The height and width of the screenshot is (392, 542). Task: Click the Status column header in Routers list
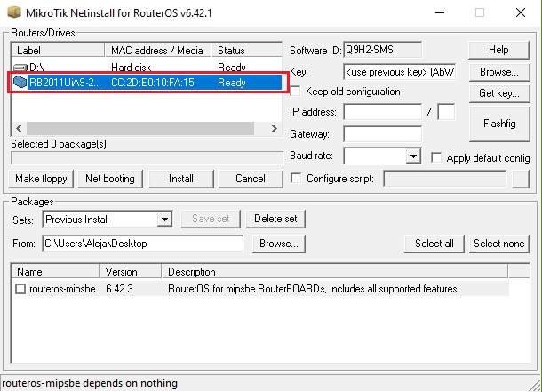(246, 50)
